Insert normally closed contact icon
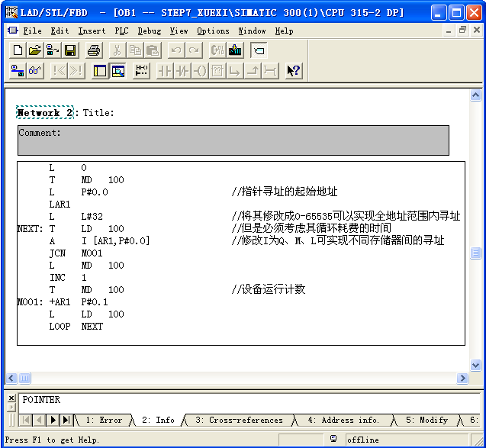 [182, 71]
